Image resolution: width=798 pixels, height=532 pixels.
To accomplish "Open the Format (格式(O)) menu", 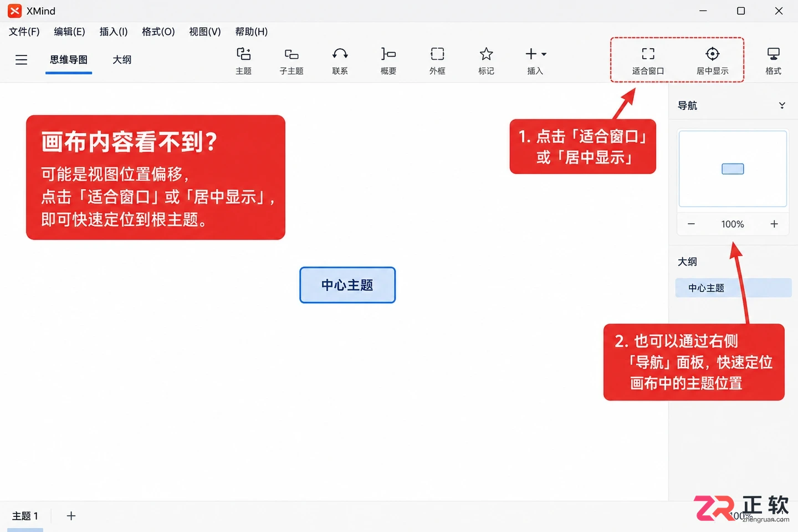I will tap(158, 32).
